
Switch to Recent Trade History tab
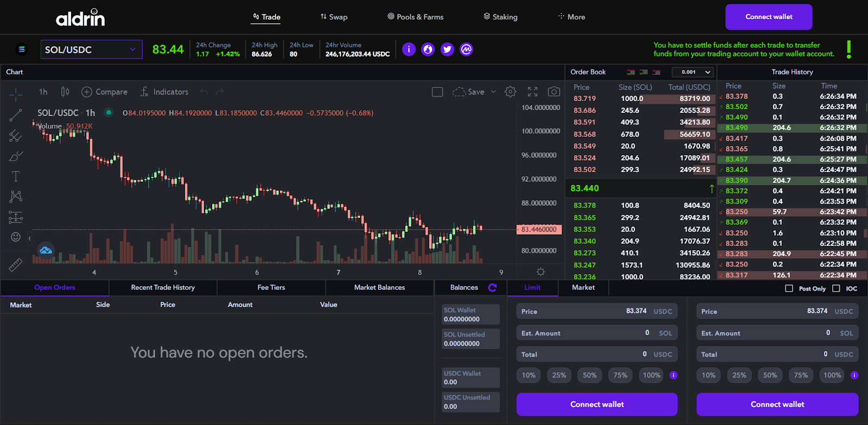163,288
